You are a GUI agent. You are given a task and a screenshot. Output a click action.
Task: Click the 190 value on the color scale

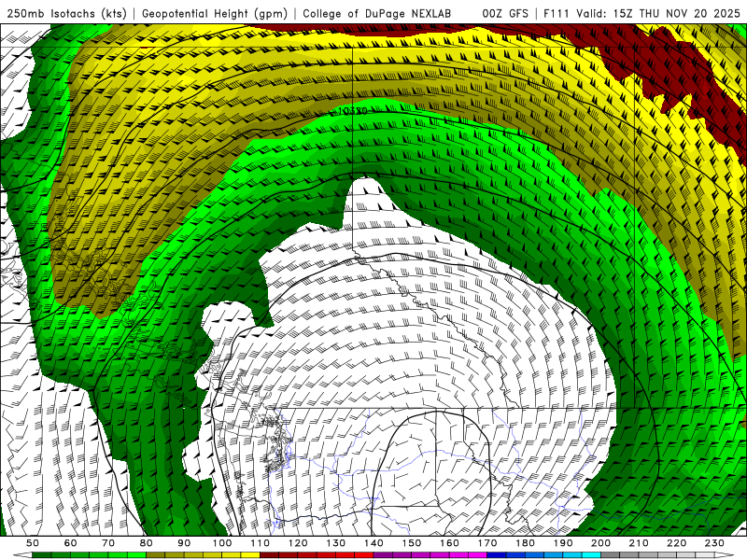point(563,543)
